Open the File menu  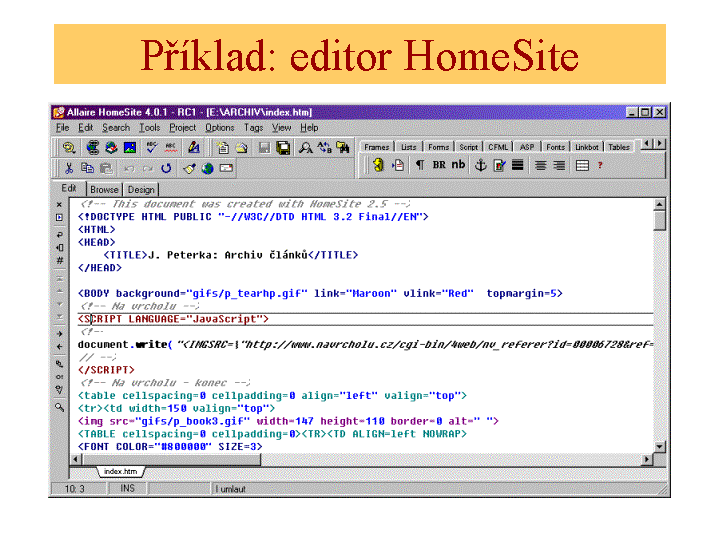coord(63,128)
